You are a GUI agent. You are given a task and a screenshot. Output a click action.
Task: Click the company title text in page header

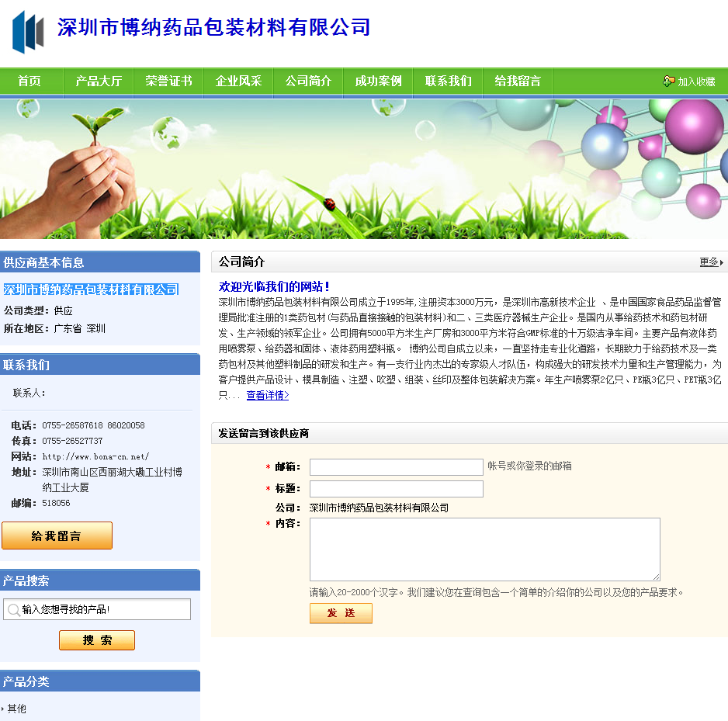[x=214, y=27]
